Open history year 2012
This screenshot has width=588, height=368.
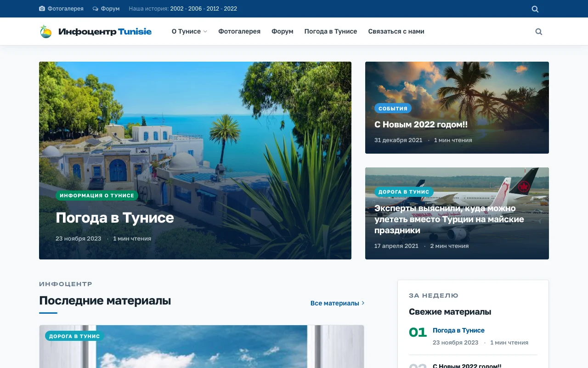[213, 9]
